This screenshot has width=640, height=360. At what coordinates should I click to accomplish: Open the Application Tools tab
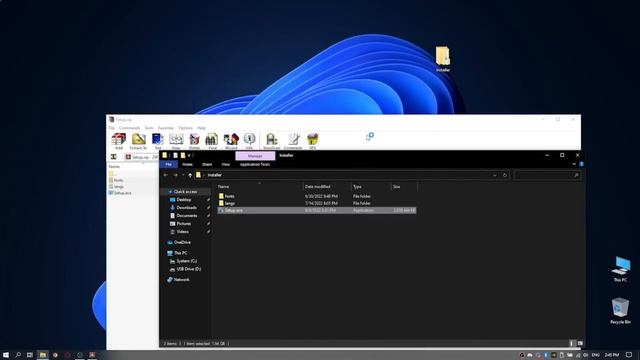255,164
